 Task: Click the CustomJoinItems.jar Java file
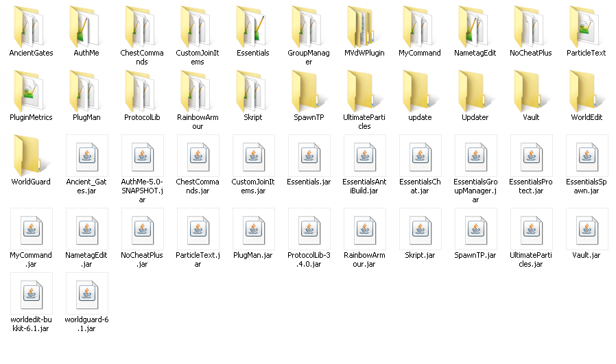tap(253, 156)
